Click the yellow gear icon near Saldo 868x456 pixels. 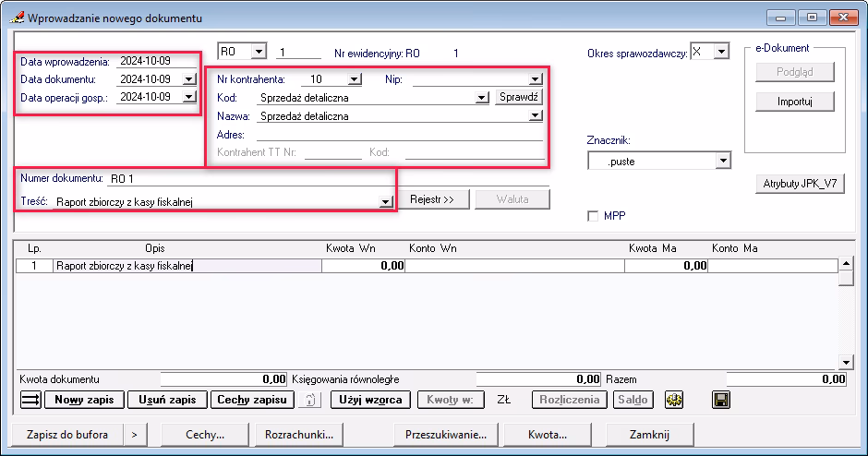click(x=673, y=400)
